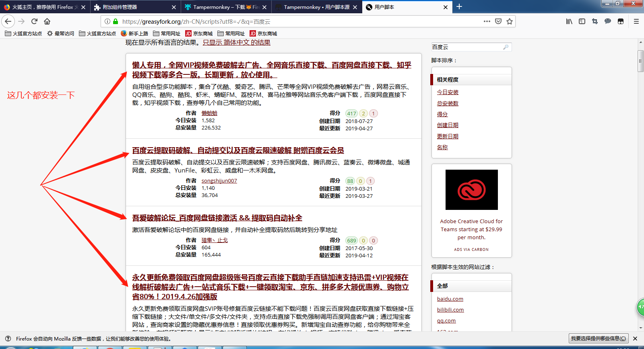Open 最常访问 bookmark menu
The width and height of the screenshot is (644, 349).
pos(60,33)
